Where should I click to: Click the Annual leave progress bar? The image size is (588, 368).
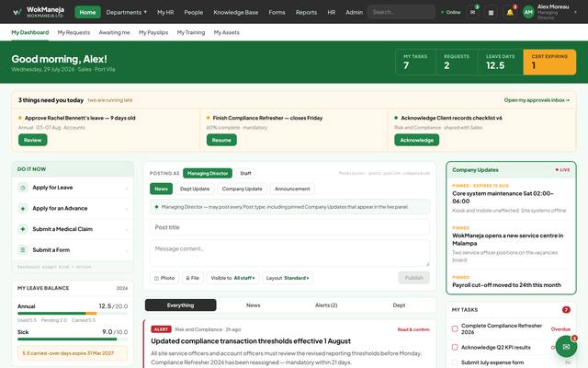[73, 313]
